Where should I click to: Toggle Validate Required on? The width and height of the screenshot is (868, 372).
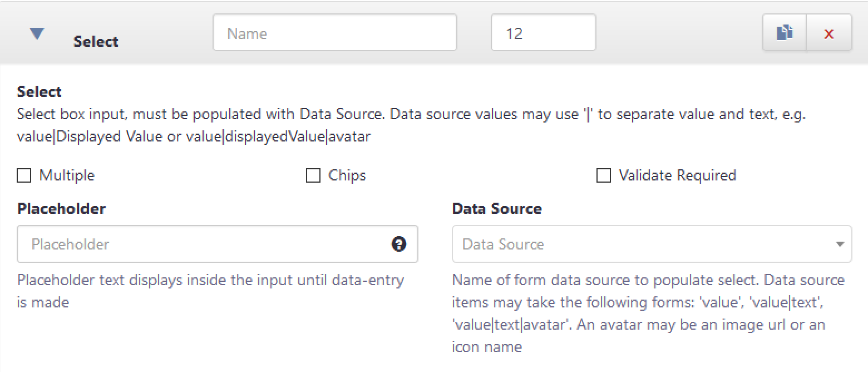pos(604,175)
